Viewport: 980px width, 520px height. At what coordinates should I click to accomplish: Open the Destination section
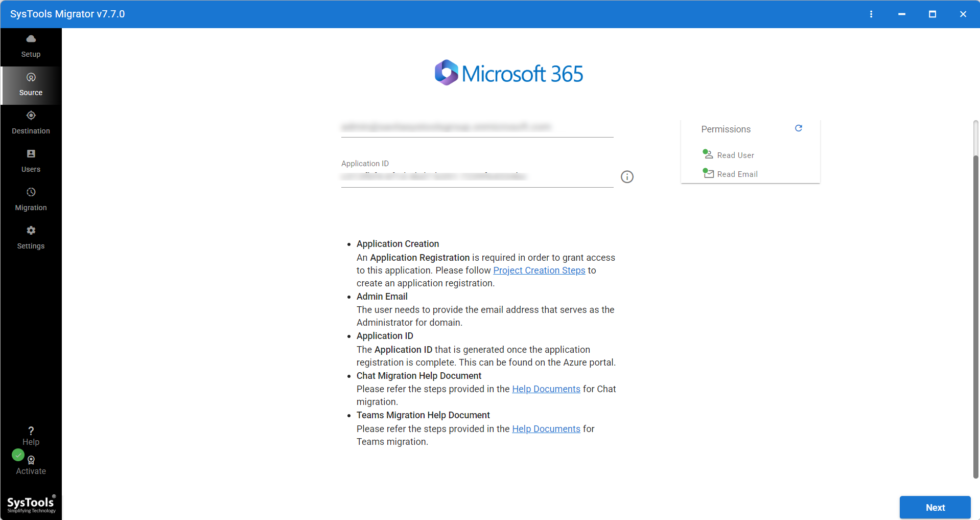31,123
